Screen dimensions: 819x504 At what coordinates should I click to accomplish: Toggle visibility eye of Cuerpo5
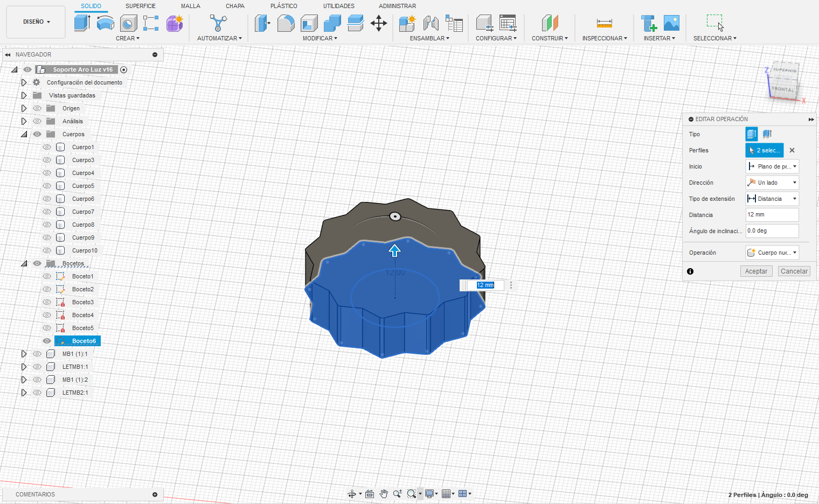[47, 186]
